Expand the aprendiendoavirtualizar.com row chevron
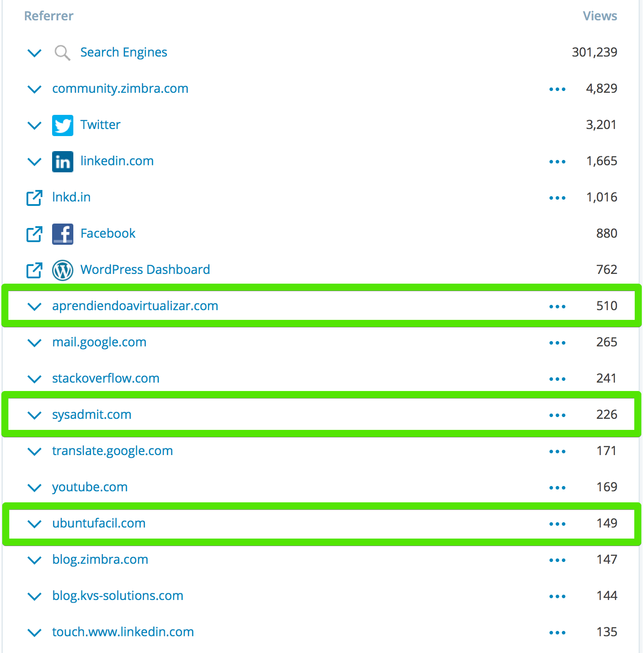Image resolution: width=644 pixels, height=653 pixels. coord(34,307)
